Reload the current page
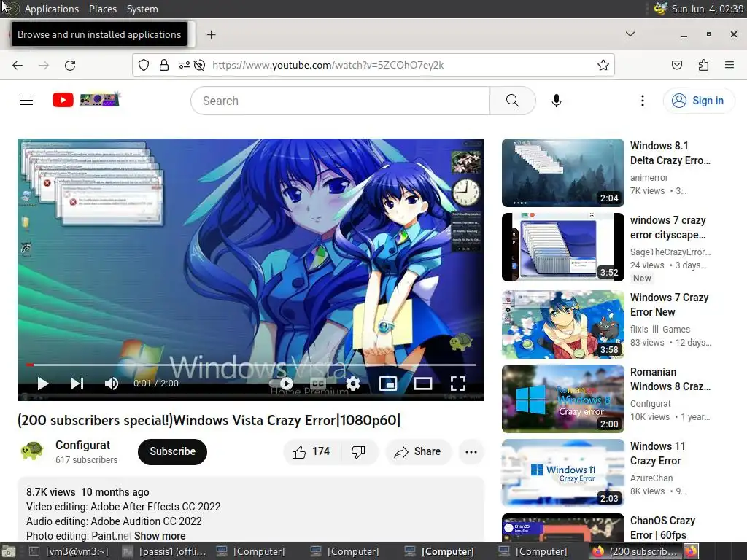The width and height of the screenshot is (747, 560). 70,65
